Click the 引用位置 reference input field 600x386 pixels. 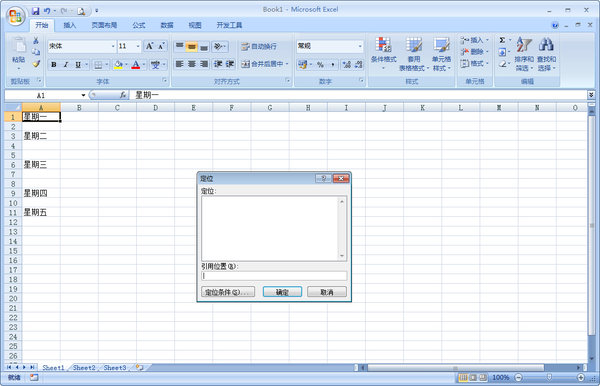click(274, 276)
